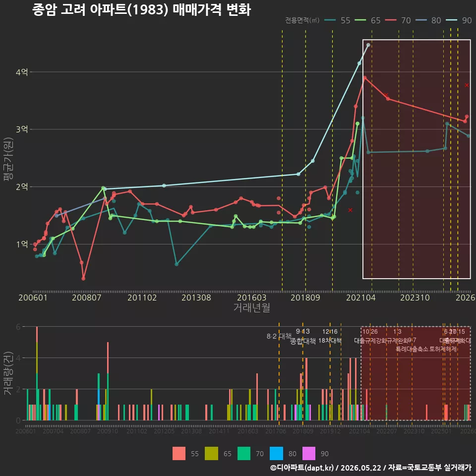476x476 pixels.
Task: Click the tallest bar in the volume chart
Action: [x=37, y=373]
